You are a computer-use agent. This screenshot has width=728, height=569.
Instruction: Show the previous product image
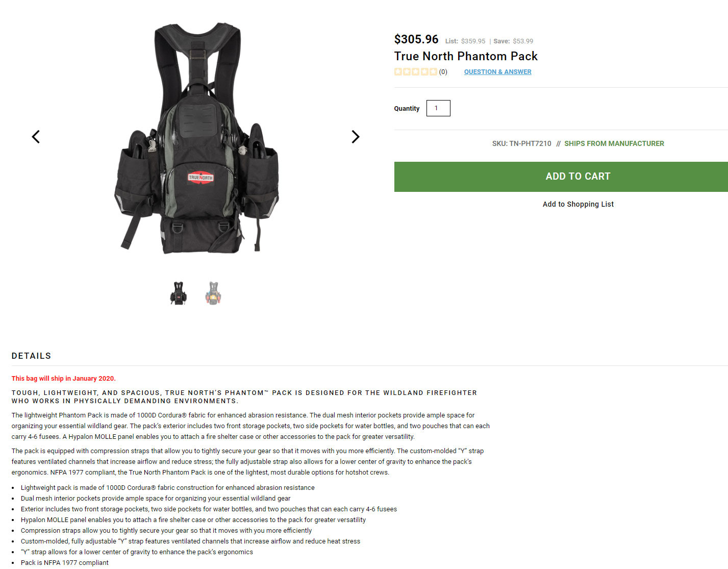pos(36,137)
